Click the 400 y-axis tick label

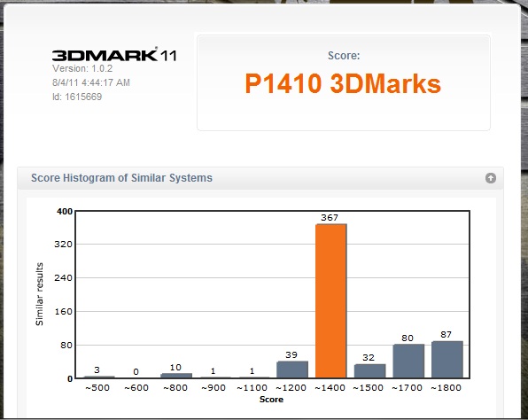pyautogui.click(x=65, y=211)
